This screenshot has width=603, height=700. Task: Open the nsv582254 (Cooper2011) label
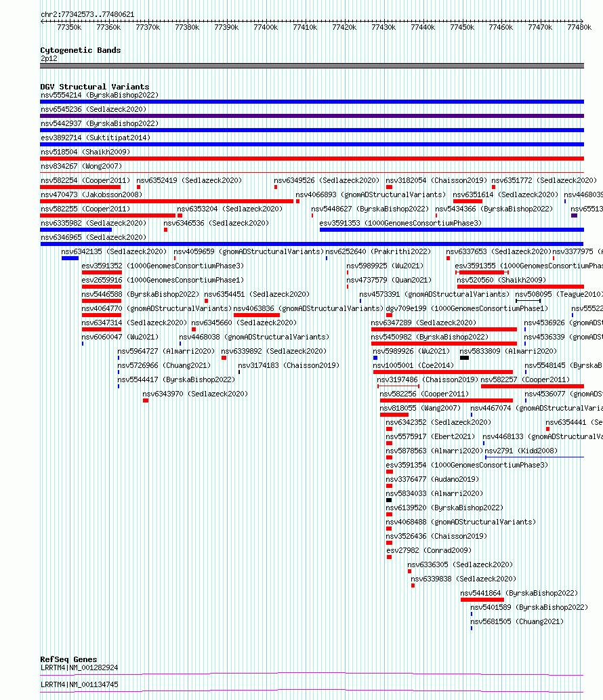coord(85,181)
